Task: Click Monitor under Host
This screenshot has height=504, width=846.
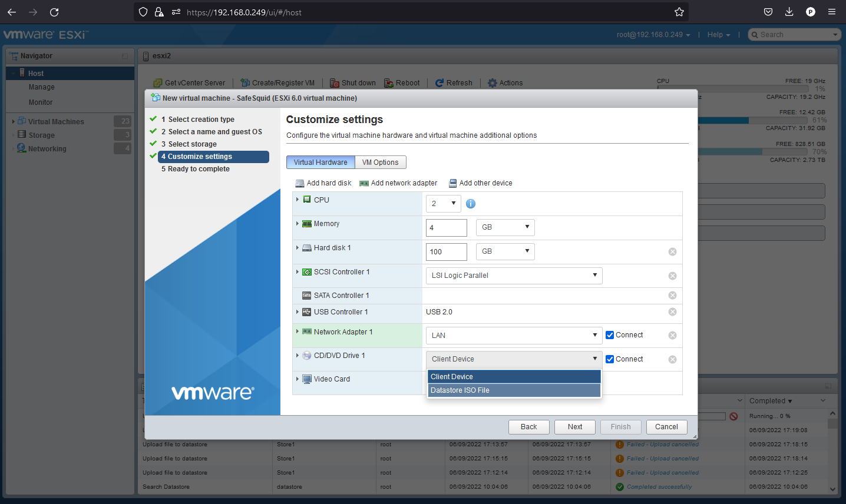Action: pos(41,102)
